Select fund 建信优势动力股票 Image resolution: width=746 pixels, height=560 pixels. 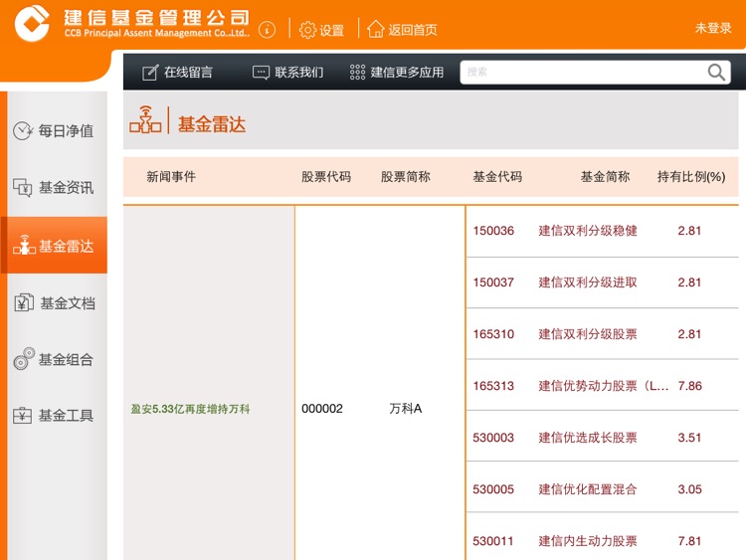pos(604,386)
